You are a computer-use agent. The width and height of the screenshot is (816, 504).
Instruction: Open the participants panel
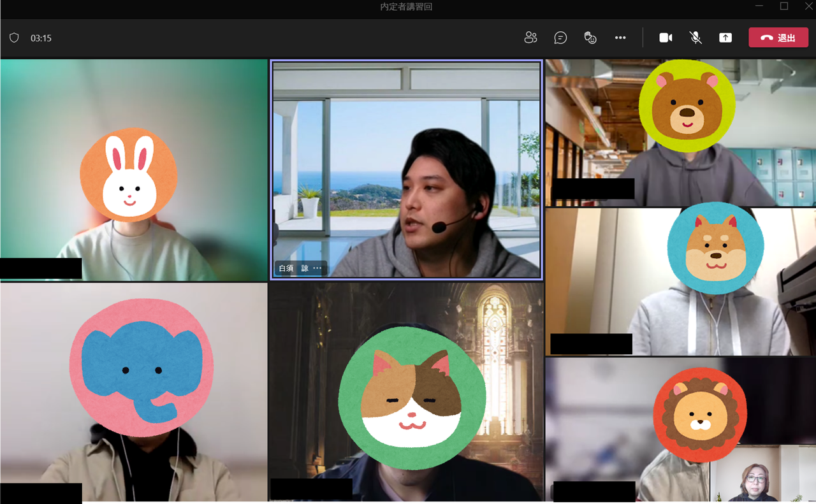tap(530, 38)
